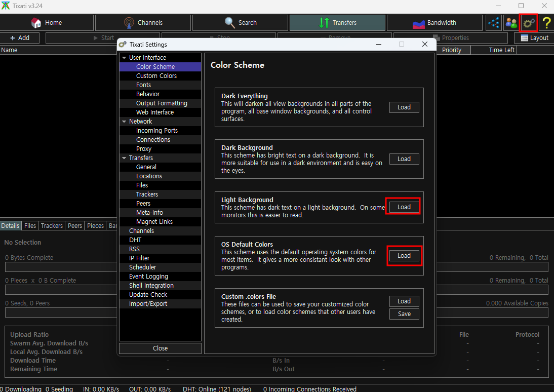The width and height of the screenshot is (554, 392).
Task: Switch to the Details tab
Action: (10, 225)
